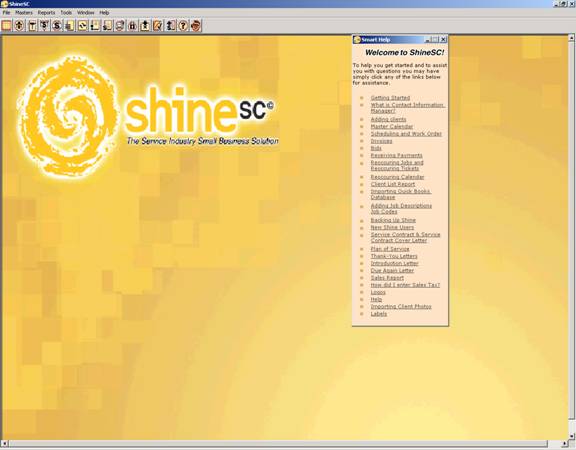Open the Window menu

[86, 12]
